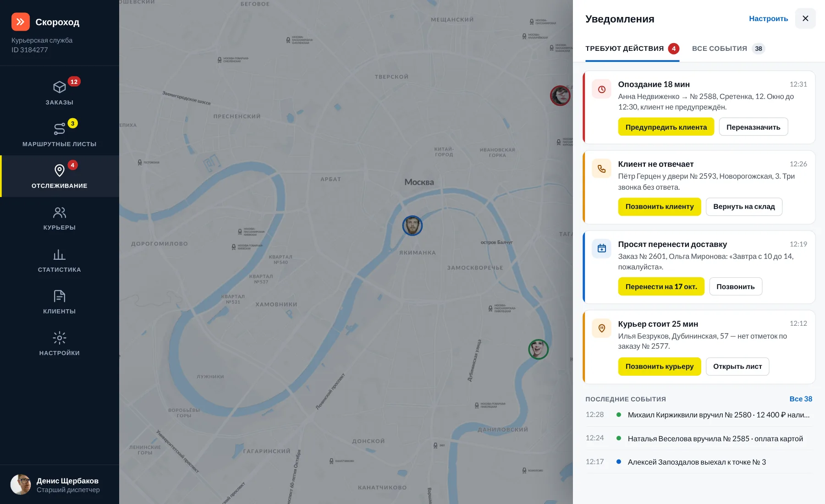Click Позвонить курьеру button
This screenshot has width=825, height=504.
point(660,367)
